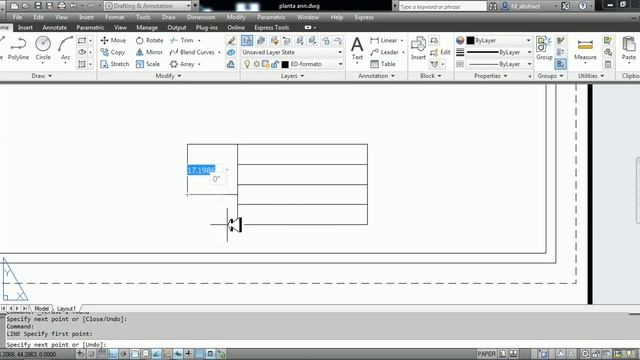640x360 pixels.
Task: Switch to the Model tab
Action: [41, 309]
